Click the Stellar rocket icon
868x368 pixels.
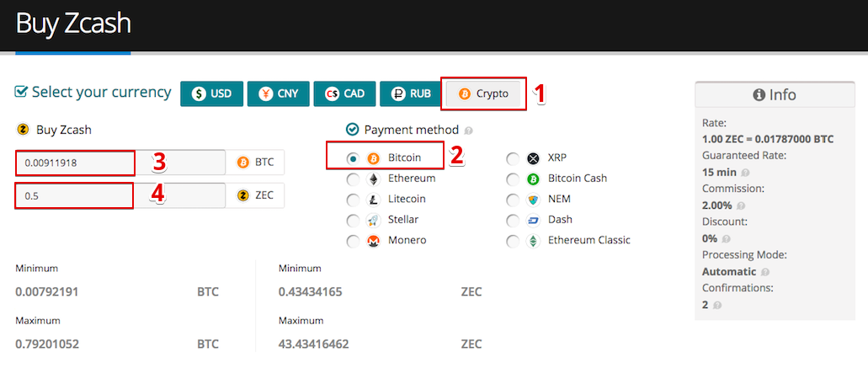(374, 221)
